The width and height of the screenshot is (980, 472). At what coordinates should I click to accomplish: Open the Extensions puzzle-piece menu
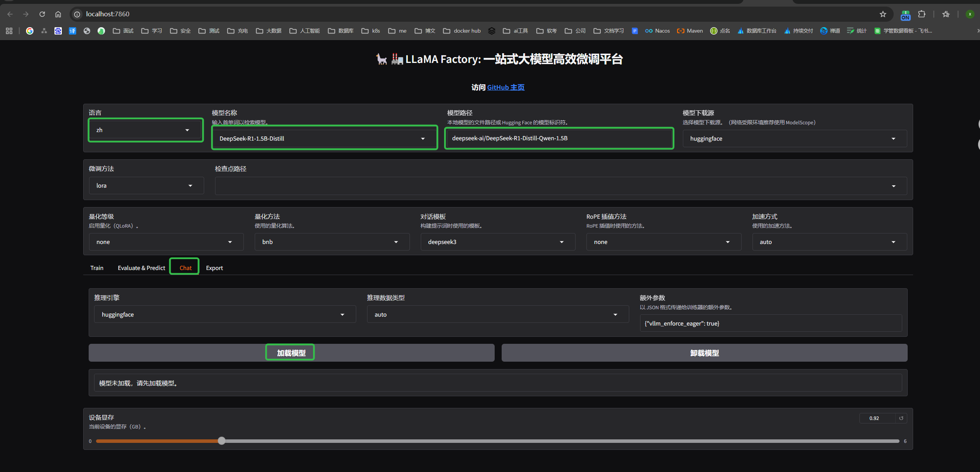click(x=921, y=14)
